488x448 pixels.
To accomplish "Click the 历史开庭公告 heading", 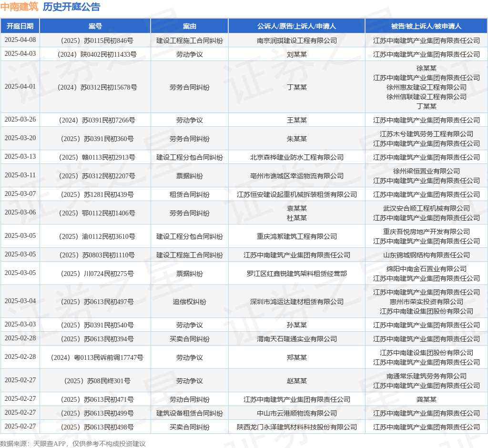I will pos(71,7).
